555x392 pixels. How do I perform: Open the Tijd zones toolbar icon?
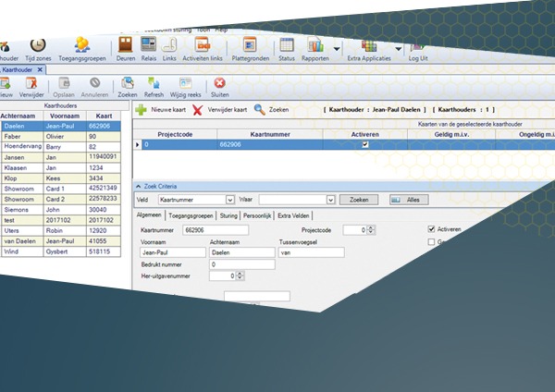[x=37, y=46]
